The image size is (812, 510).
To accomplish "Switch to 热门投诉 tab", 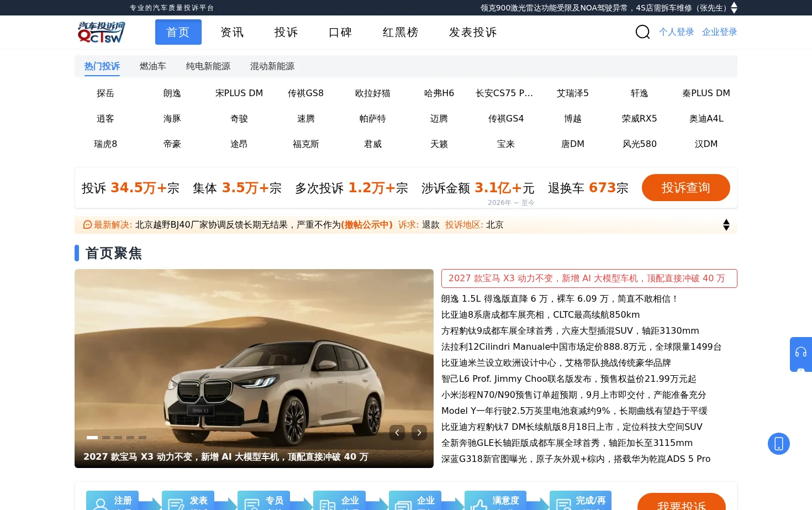I will (x=102, y=66).
